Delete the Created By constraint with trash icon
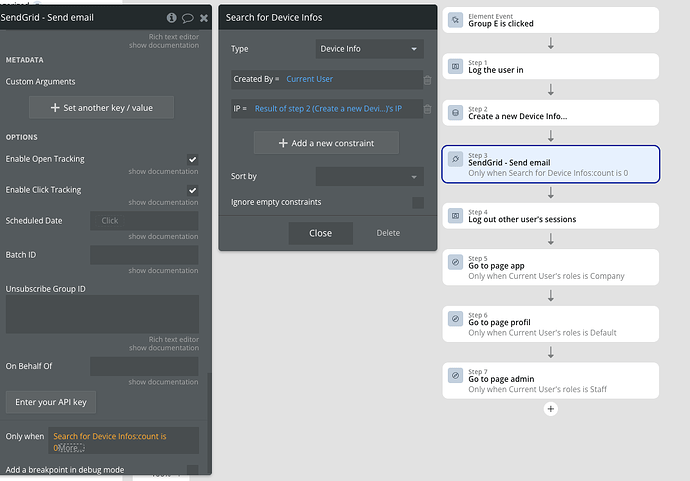Viewport: 690px width, 481px height. tap(427, 80)
